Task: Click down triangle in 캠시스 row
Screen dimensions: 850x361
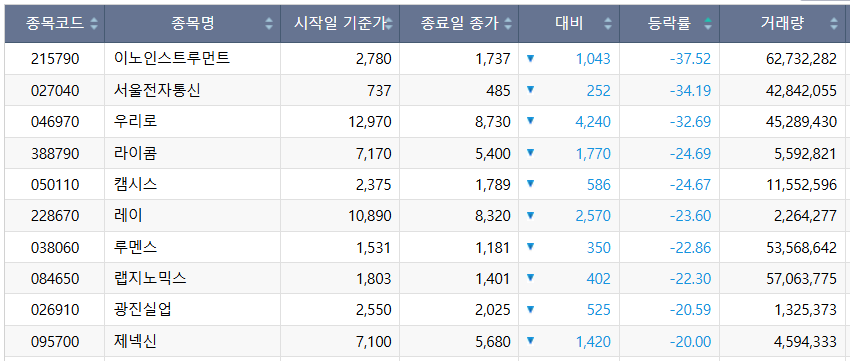Action: pyautogui.click(x=530, y=183)
